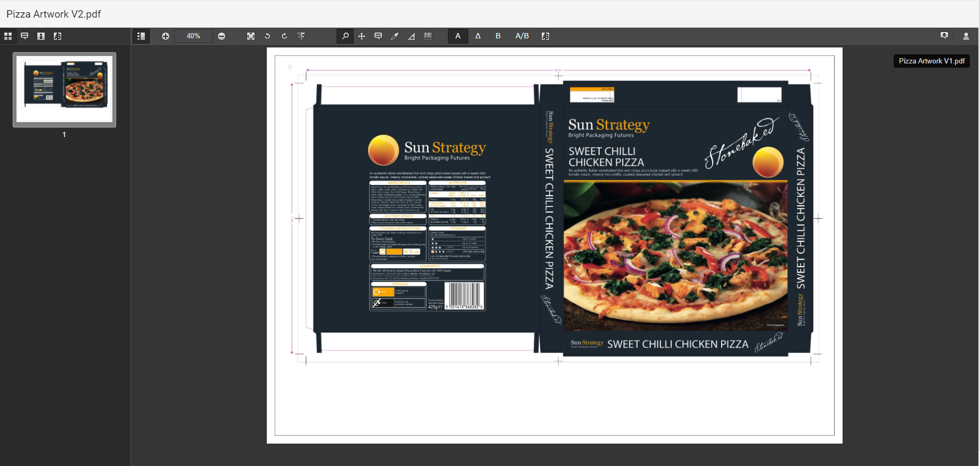Select the measurement ruler tool

[x=411, y=36]
